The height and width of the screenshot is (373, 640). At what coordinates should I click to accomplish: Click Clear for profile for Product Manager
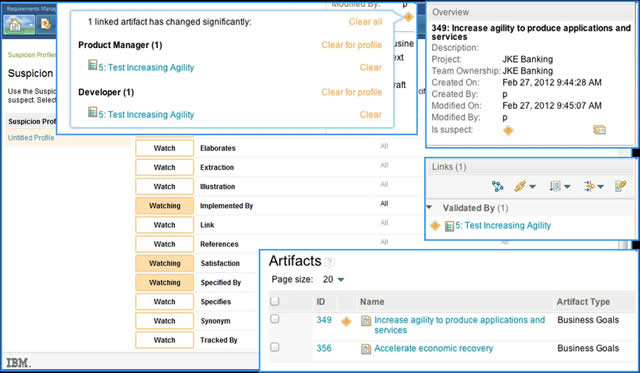[351, 45]
